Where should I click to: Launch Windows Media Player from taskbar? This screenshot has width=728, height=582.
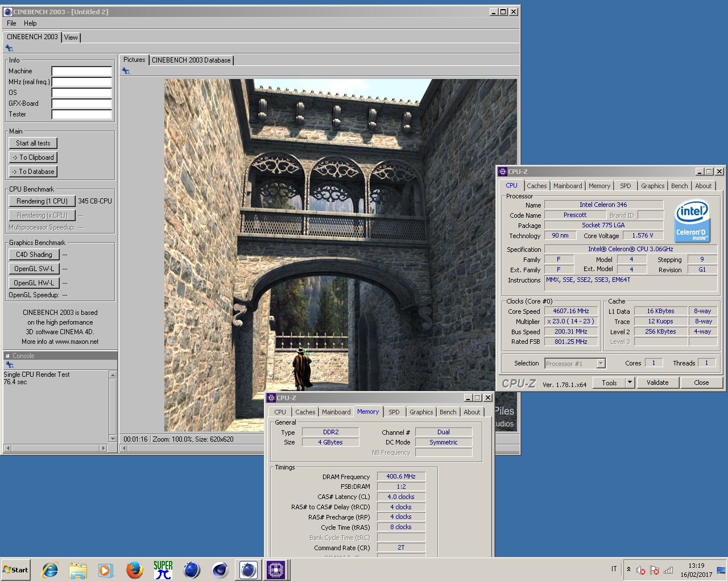click(106, 570)
